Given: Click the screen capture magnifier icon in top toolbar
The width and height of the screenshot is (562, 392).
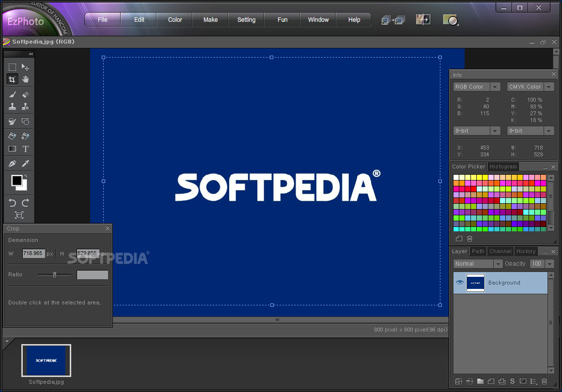Looking at the screenshot, I should [451, 20].
